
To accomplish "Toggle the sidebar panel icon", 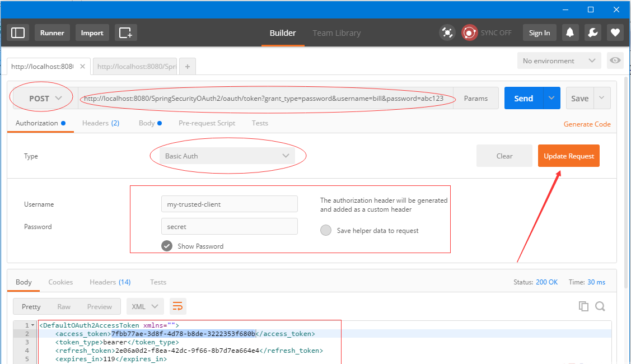I will click(x=18, y=32).
